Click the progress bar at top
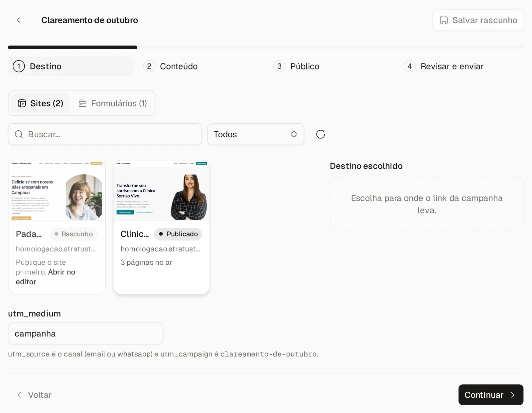This screenshot has height=413, width=532. point(266,48)
